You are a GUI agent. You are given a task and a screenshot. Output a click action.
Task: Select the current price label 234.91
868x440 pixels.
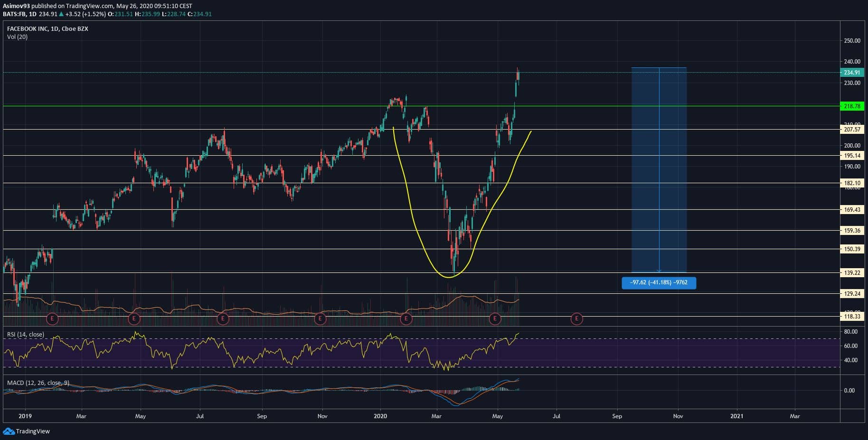tap(852, 73)
